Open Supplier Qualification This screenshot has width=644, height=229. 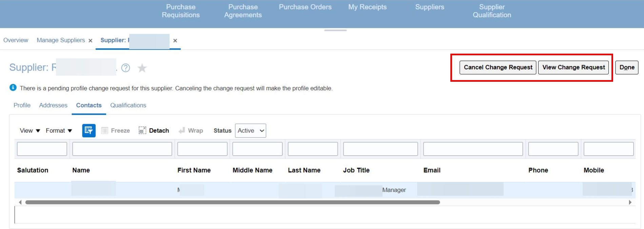tap(492, 11)
